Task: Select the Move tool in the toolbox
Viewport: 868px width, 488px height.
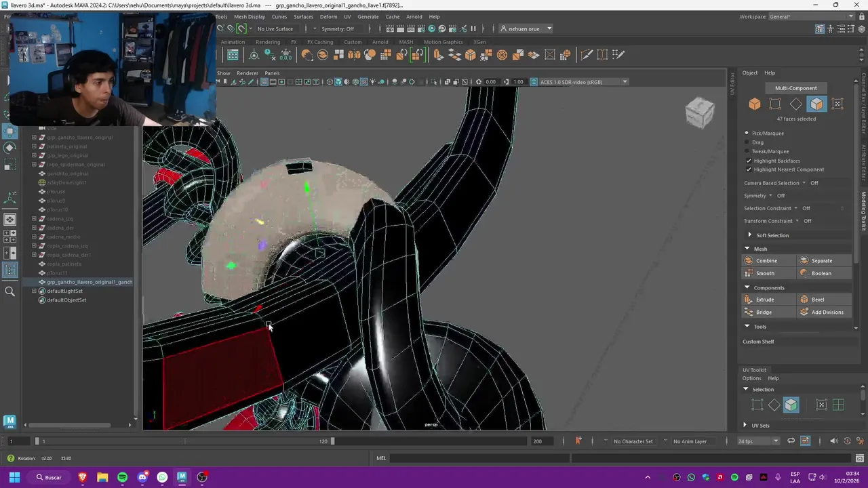Action: [x=9, y=131]
